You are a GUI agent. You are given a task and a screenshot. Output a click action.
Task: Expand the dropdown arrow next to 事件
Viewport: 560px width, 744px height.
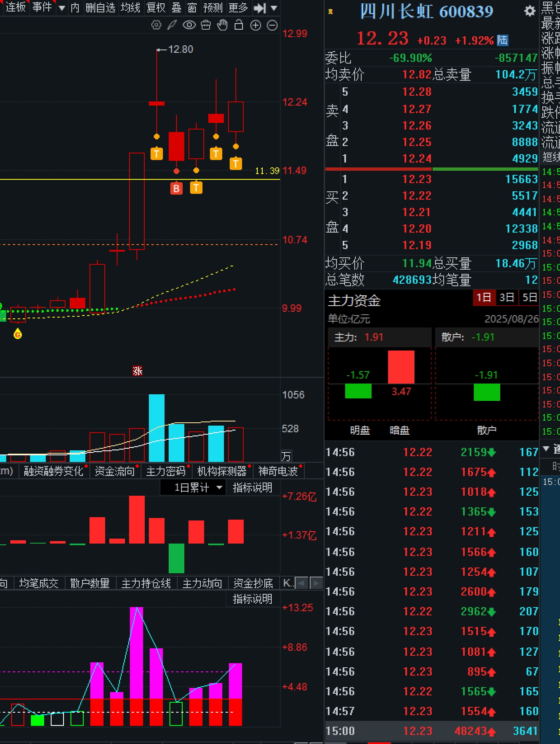62,8
